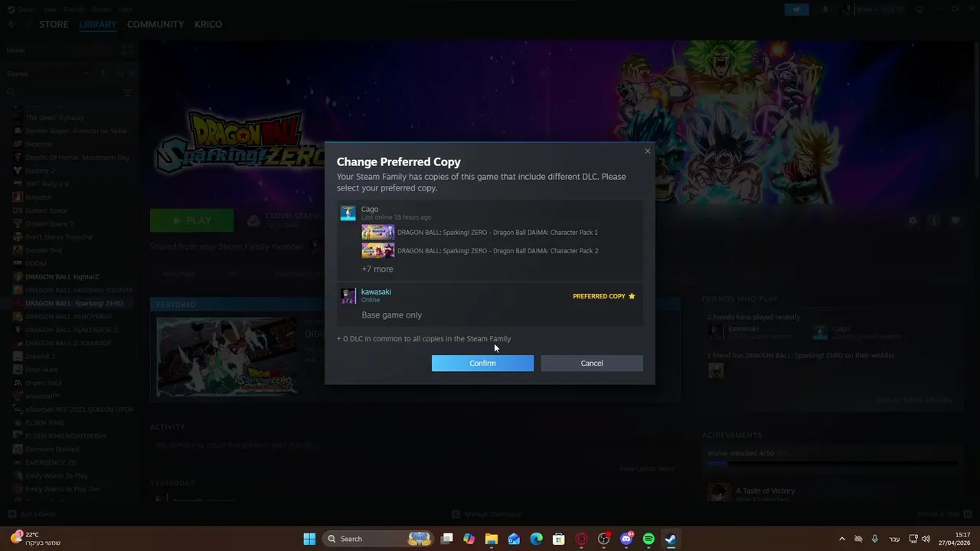Viewport: 980px width, 551px height.
Task: Open DAIMA Character Pack 1 thumbnail
Action: point(378,232)
